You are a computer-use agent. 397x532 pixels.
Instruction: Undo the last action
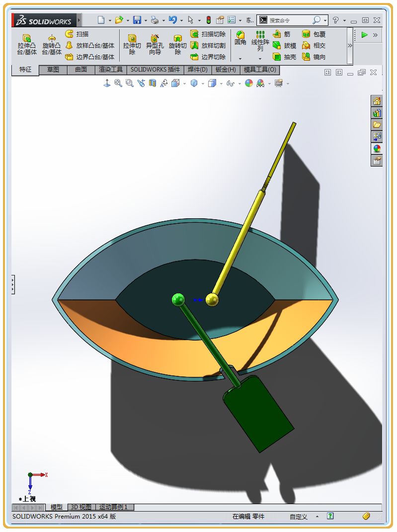(x=173, y=20)
